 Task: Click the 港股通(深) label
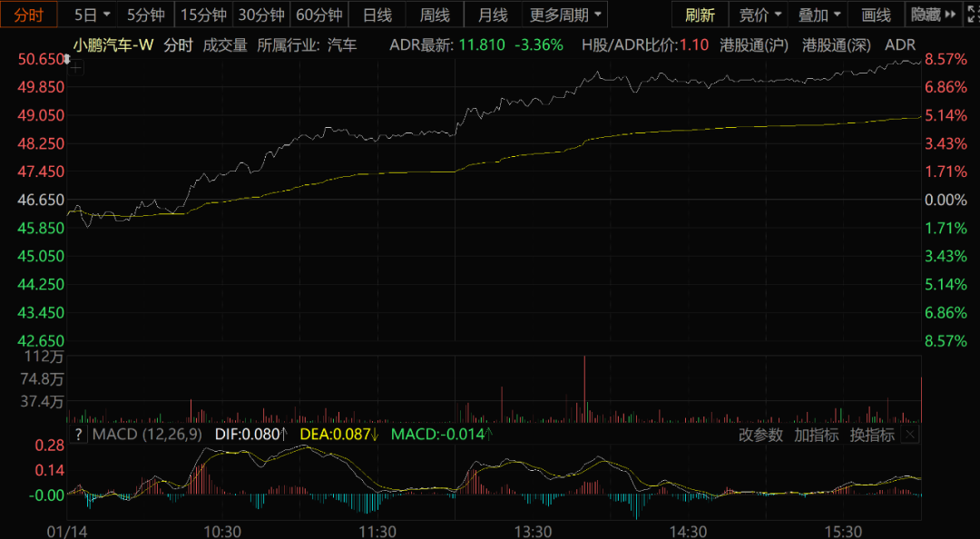837,45
